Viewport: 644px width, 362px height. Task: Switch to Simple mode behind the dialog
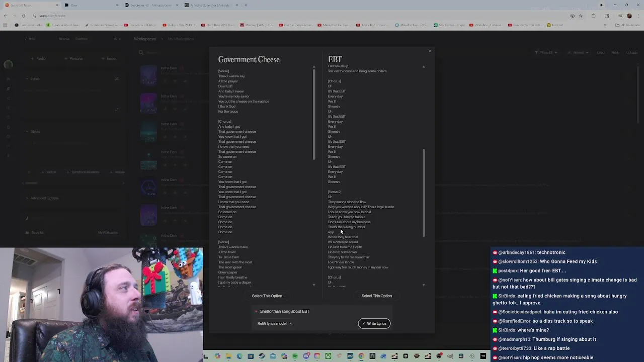(64, 39)
